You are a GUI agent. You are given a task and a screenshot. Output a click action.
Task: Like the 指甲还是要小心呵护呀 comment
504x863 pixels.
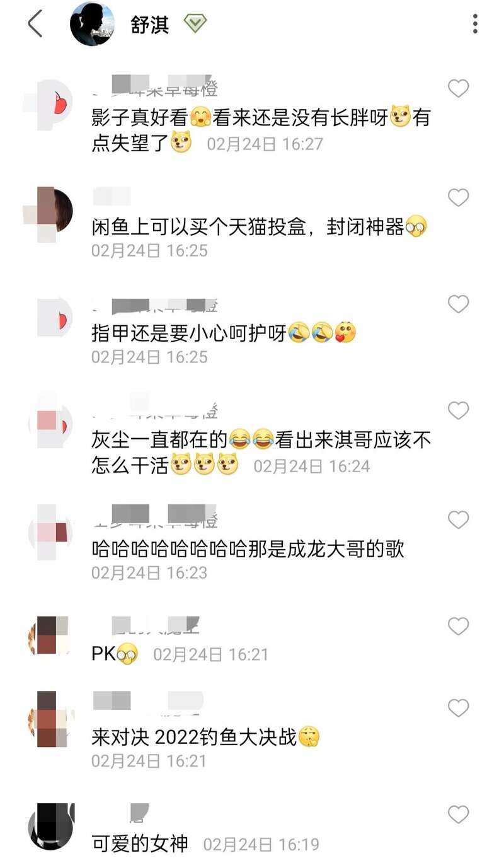[x=458, y=304]
